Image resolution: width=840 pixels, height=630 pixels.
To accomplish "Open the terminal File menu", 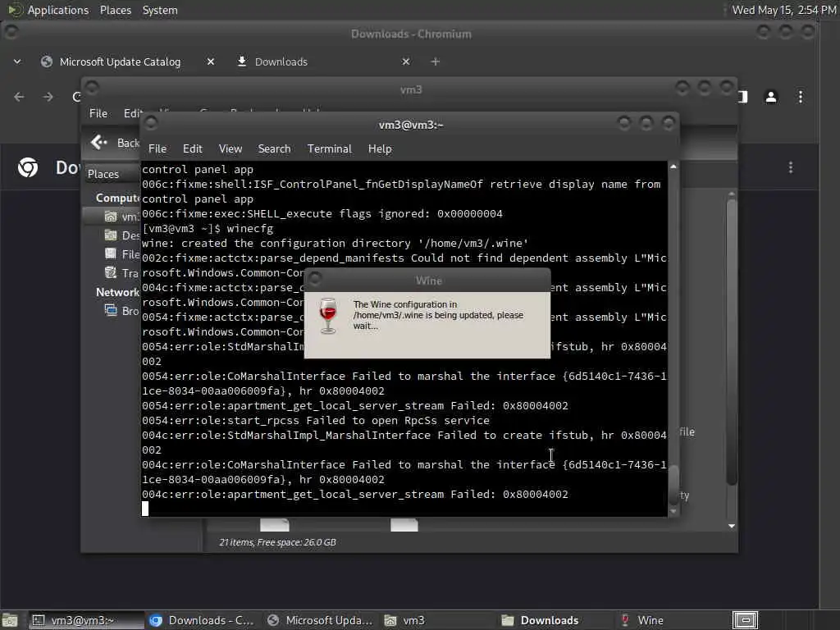I will coord(157,149).
